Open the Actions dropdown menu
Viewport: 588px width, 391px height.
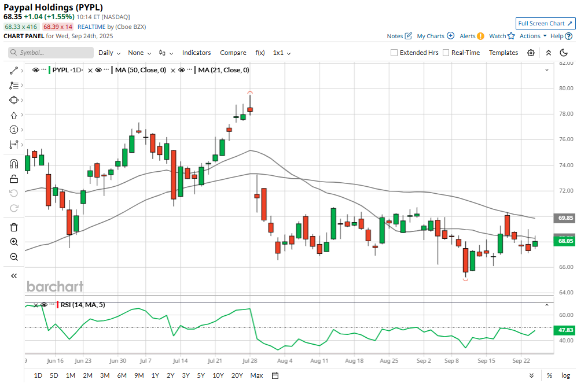(x=533, y=36)
